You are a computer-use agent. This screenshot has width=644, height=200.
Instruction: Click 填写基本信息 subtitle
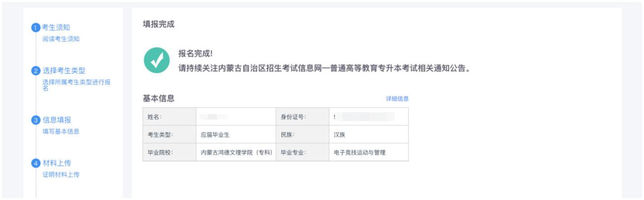[61, 132]
